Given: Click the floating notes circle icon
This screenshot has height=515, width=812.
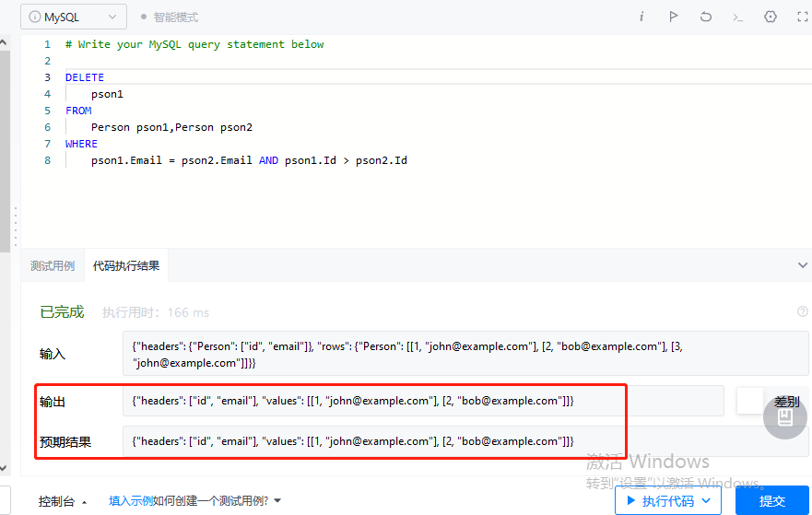Looking at the screenshot, I should (x=784, y=416).
